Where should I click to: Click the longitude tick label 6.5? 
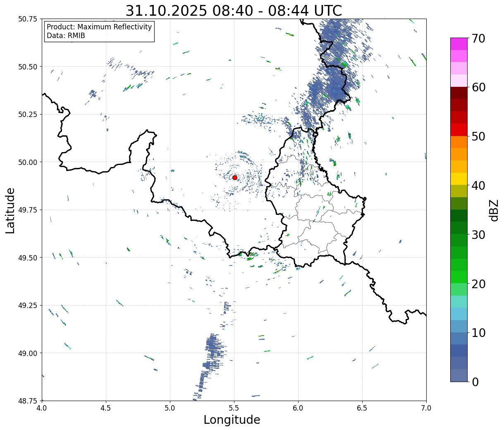[362, 408]
